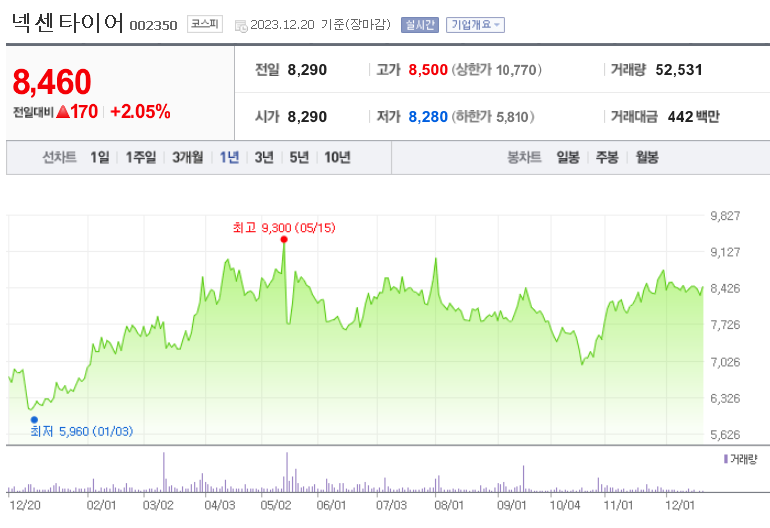
Task: Switch to 월봉 candle chart
Action: (647, 157)
